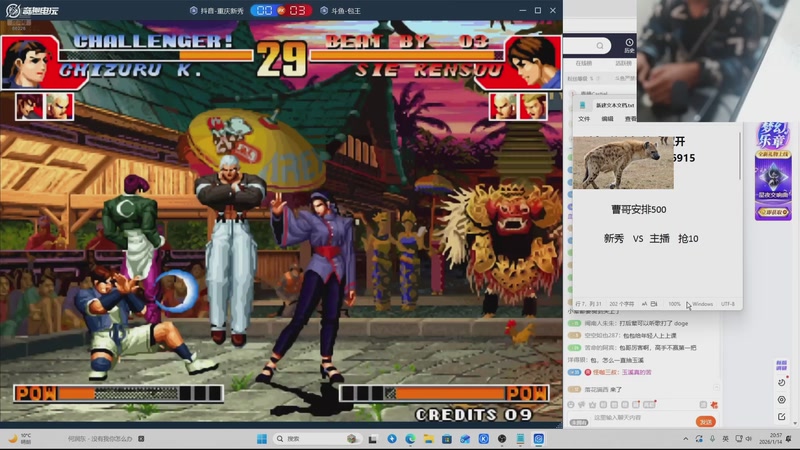Click the 抖音-重庆新秀 player label

point(217,11)
